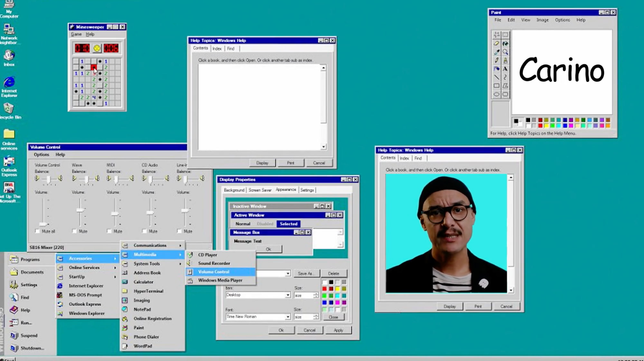The height and width of the screenshot is (361, 644).
Task: Pick the bright red swatch in Paint palette
Action: (540, 126)
